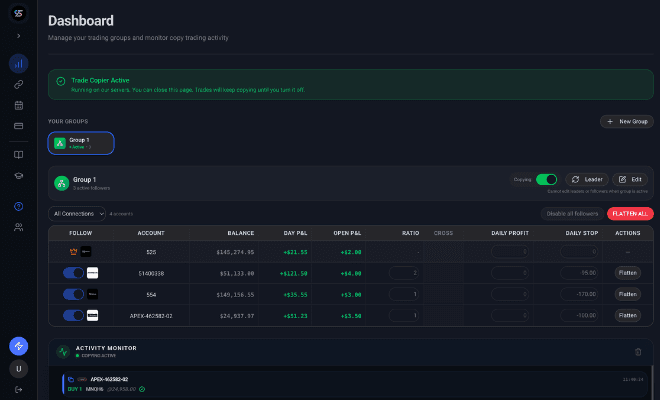Click the broker logo in 554 row
The height and width of the screenshot is (400, 660).
coord(93,294)
